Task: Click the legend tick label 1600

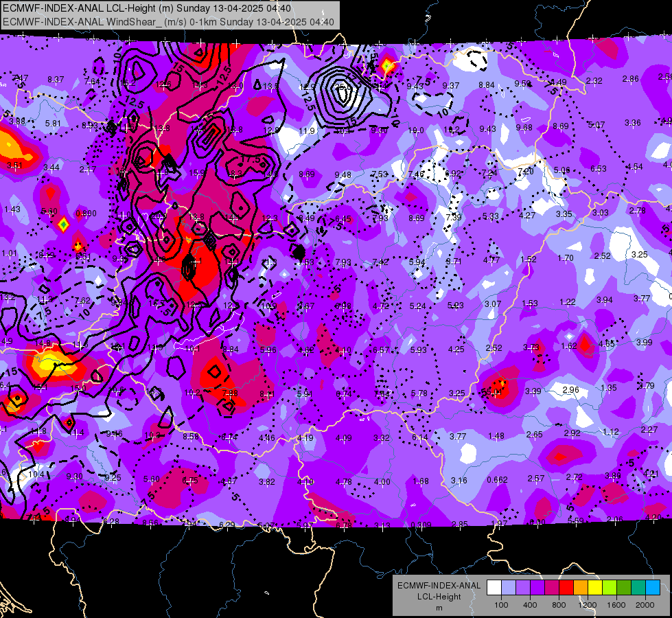Action: point(616,605)
